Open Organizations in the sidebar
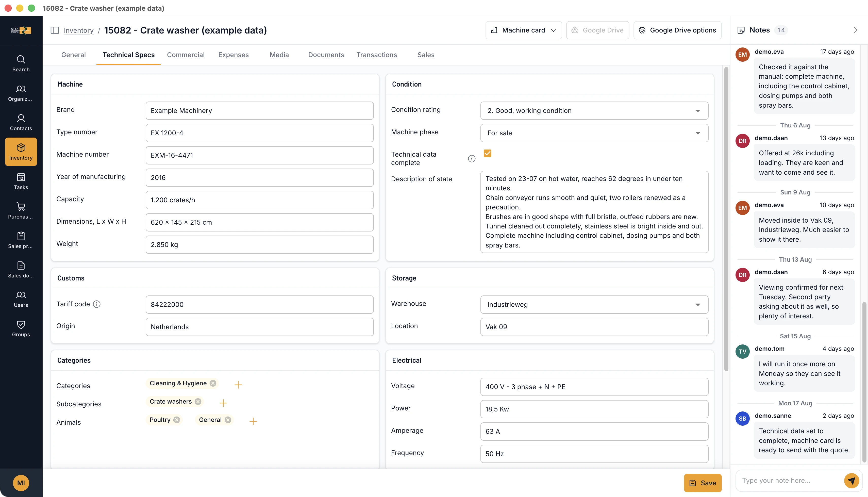 pos(21,93)
